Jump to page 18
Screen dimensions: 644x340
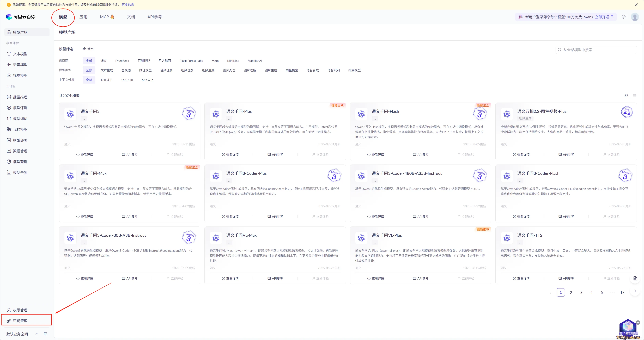(x=622, y=293)
